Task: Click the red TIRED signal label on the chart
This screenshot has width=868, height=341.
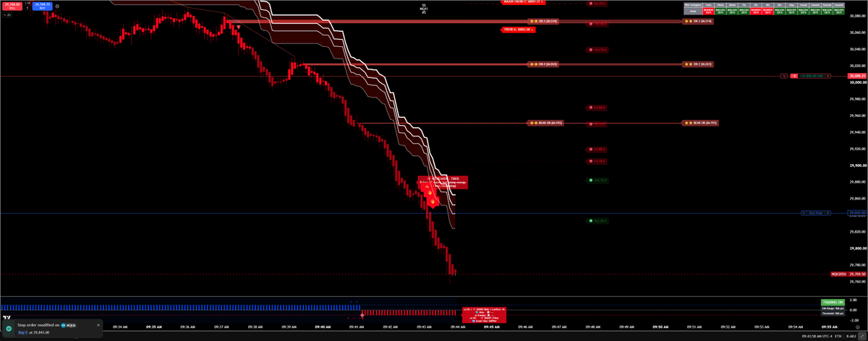Action: [x=443, y=183]
